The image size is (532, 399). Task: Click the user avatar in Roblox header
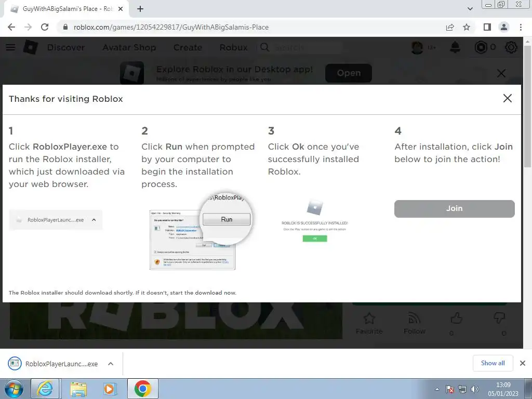417,47
